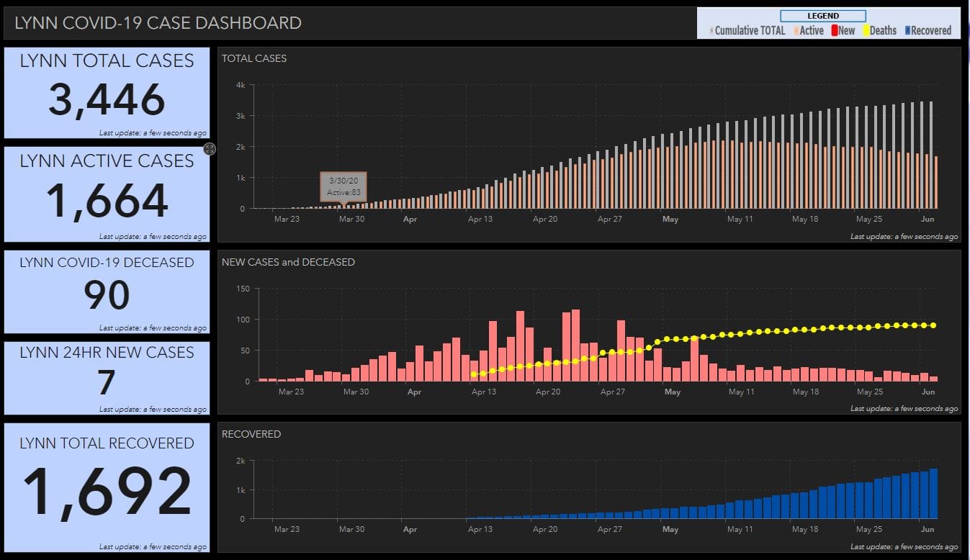The image size is (970, 560).
Task: Click the last yellow deaths data point
Action: (933, 325)
